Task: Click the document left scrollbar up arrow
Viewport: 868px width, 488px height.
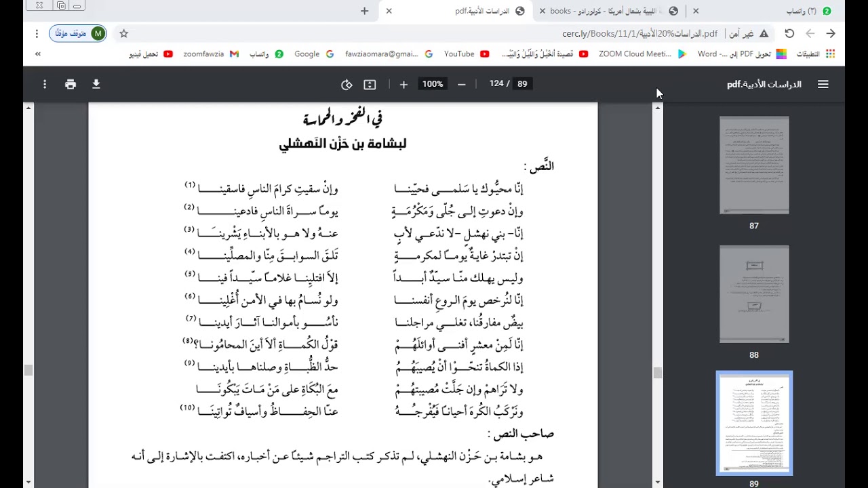Action: tap(28, 107)
